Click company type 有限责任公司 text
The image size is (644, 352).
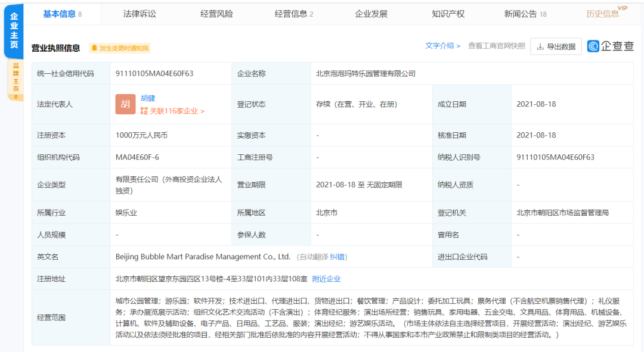tap(169, 185)
